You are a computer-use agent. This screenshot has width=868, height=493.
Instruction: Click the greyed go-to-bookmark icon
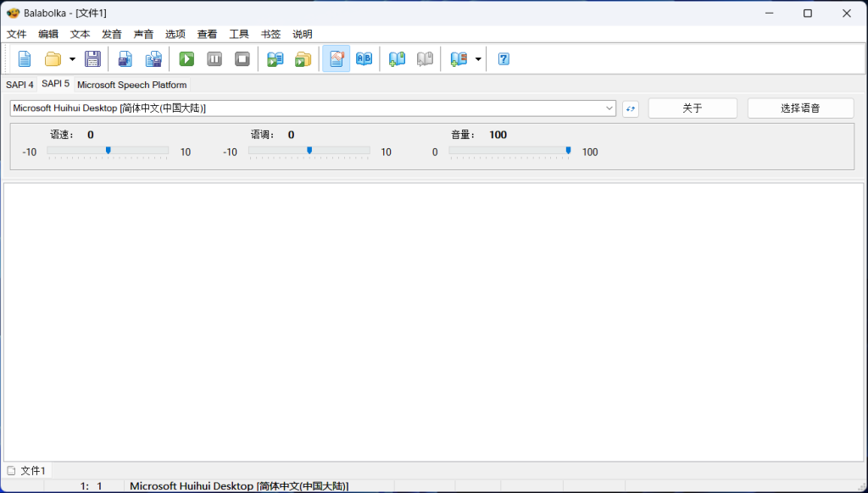tap(425, 58)
